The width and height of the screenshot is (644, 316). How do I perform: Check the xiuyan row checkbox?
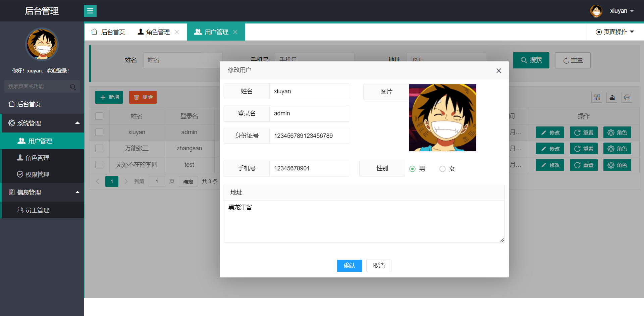click(99, 132)
